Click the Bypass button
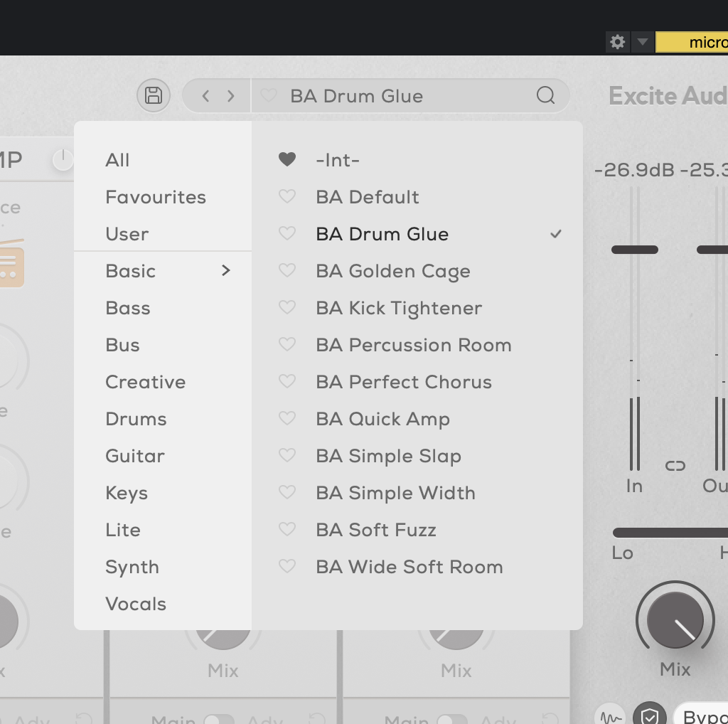This screenshot has width=728, height=724. 704,715
